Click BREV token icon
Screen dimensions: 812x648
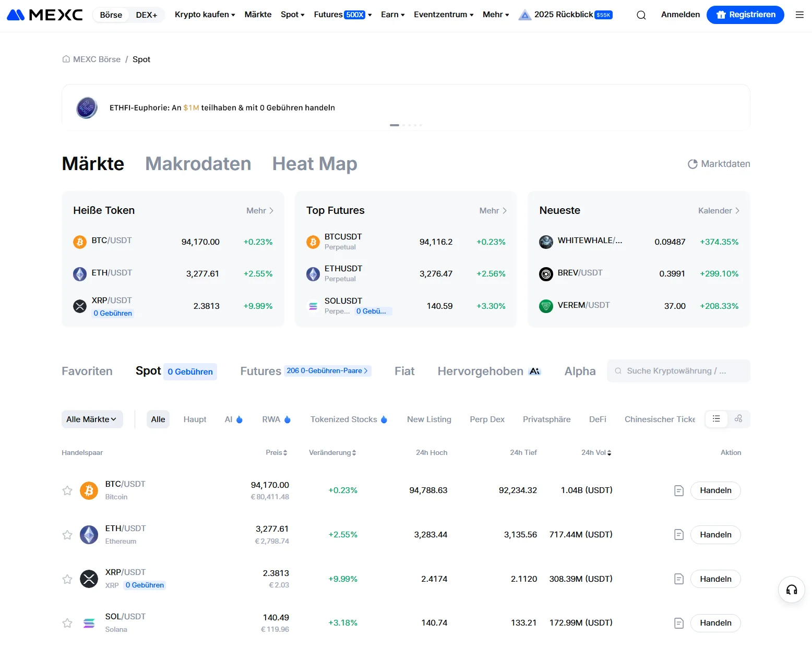[546, 274]
